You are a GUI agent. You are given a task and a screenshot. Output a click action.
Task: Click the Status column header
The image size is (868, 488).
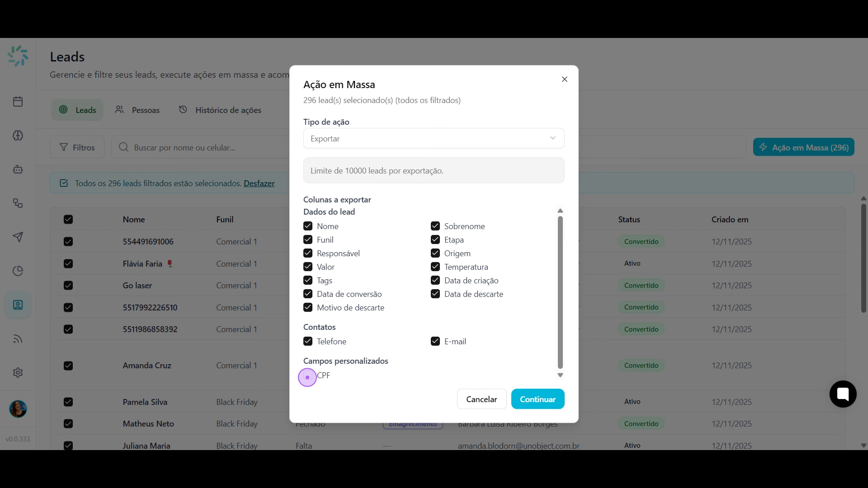tap(629, 219)
